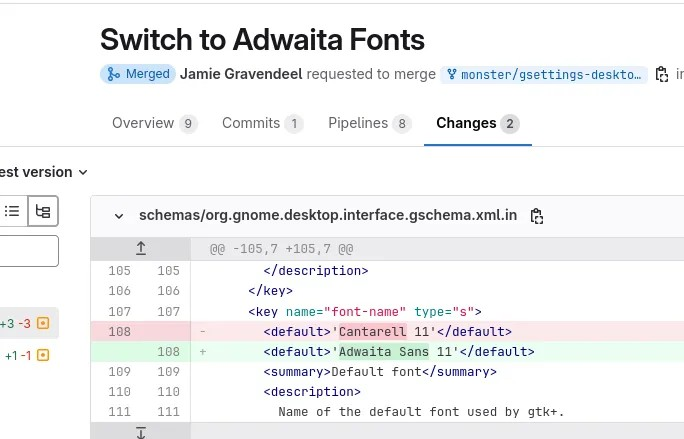Select the file entry with +1 -1 changes
684x439 pixels.
(x=29, y=356)
